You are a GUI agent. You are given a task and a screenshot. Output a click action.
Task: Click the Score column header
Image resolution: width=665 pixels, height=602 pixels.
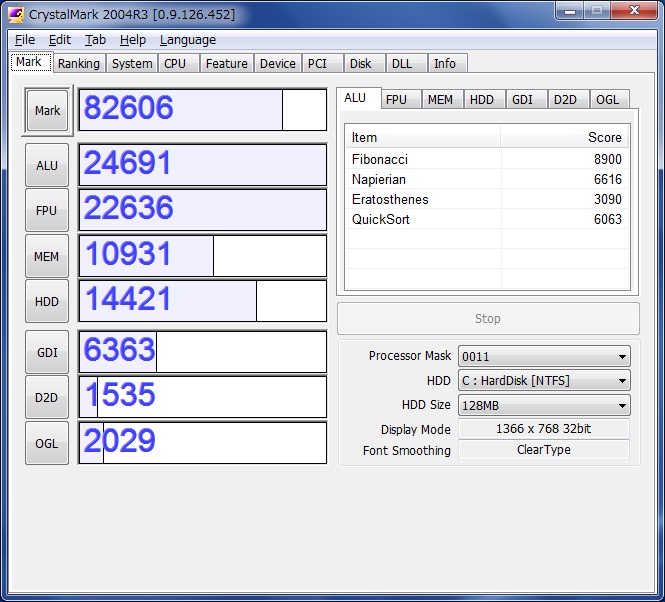564,137
